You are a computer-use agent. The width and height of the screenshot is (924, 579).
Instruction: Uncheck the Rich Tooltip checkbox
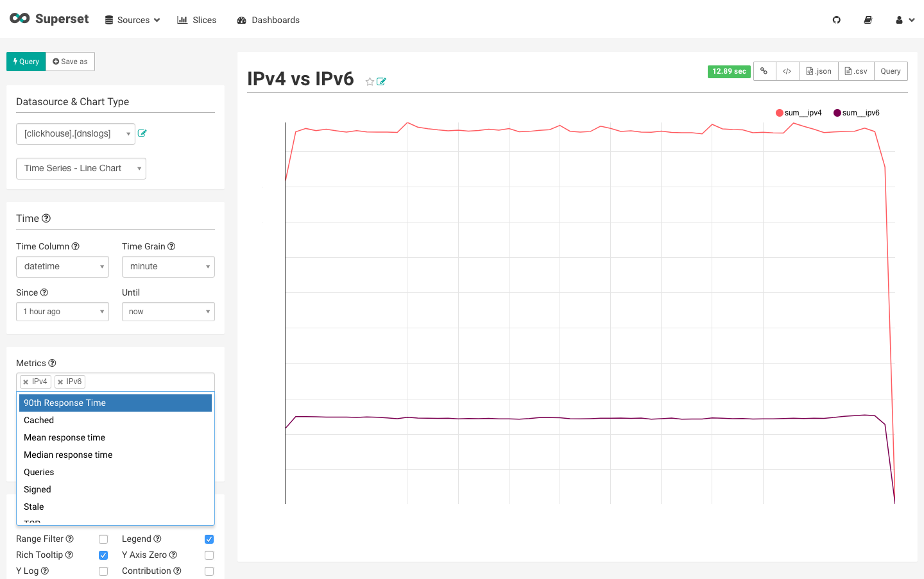pos(103,555)
